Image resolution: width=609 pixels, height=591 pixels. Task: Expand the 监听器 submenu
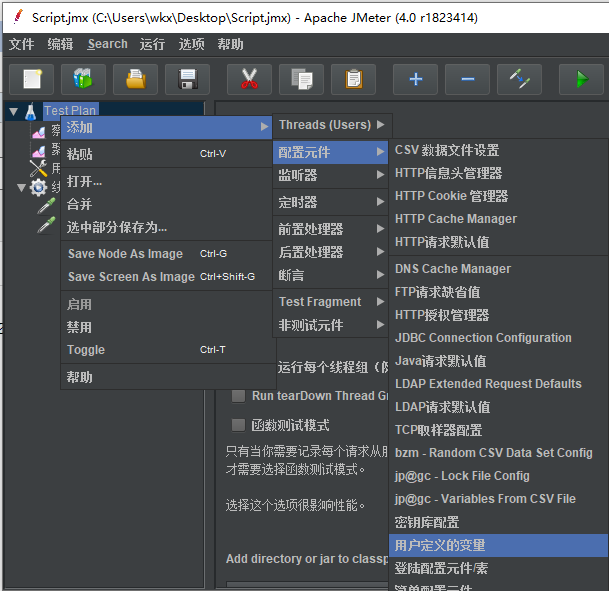click(x=331, y=175)
